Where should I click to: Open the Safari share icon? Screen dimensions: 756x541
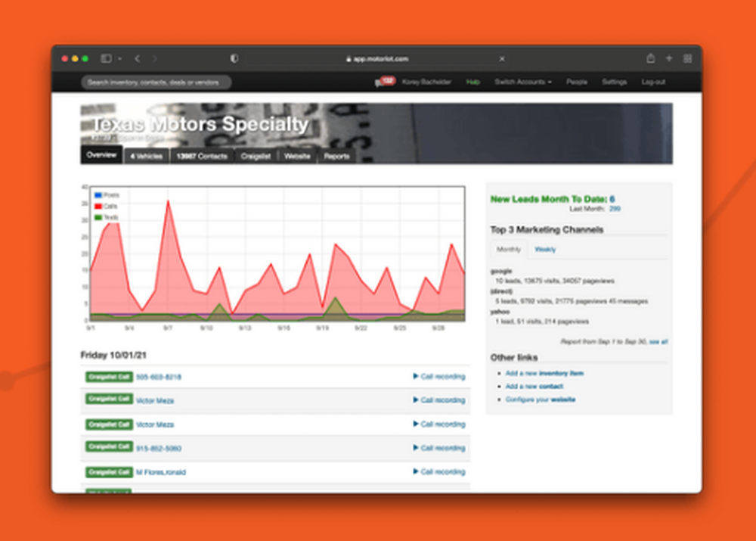point(650,58)
